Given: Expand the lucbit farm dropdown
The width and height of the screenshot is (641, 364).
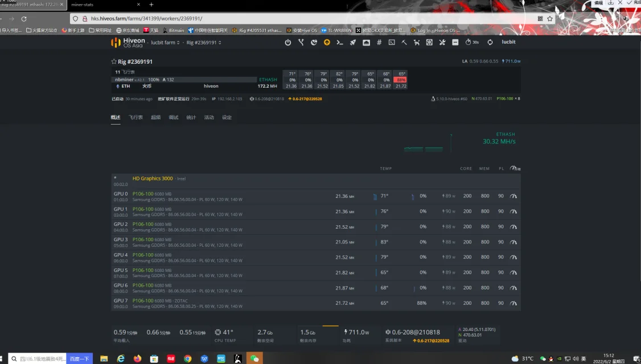Looking at the screenshot, I should pos(165,43).
